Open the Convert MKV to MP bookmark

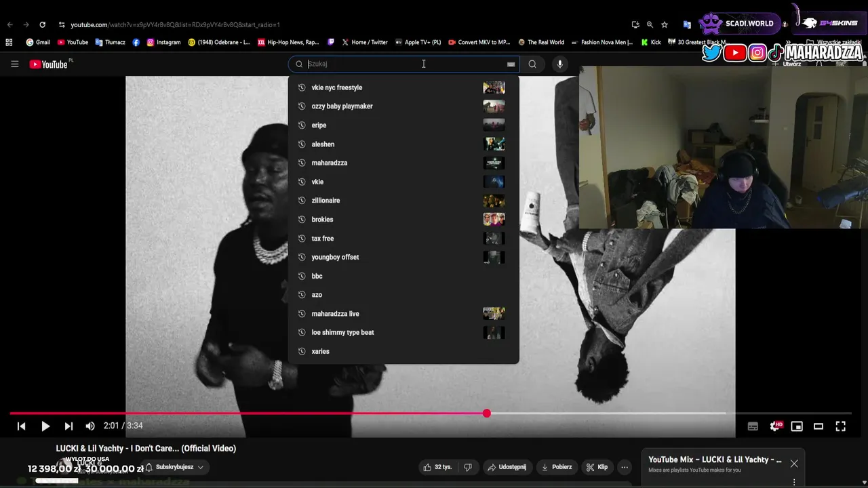pyautogui.click(x=479, y=42)
